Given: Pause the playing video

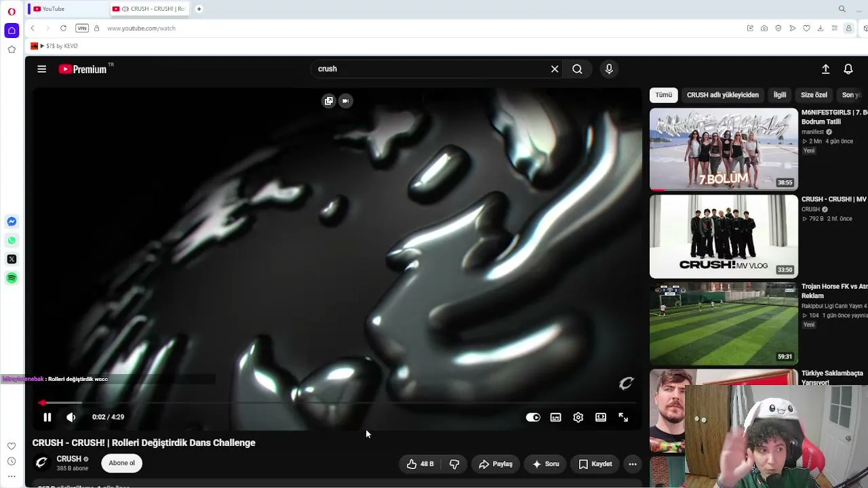Looking at the screenshot, I should pyautogui.click(x=47, y=418).
